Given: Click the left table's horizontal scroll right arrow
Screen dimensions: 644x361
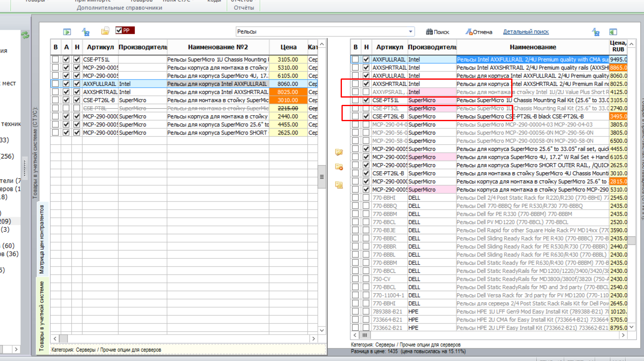Looking at the screenshot, I should [313, 338].
